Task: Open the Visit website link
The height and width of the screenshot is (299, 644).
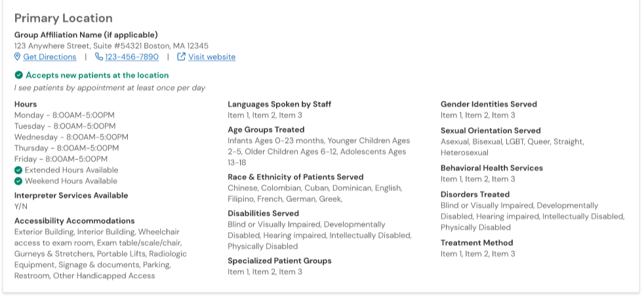Action: click(x=212, y=57)
